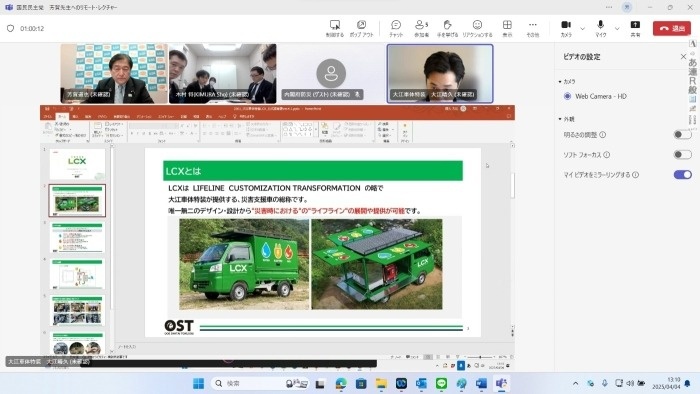Toggle the brightness adjustment switch

(683, 134)
